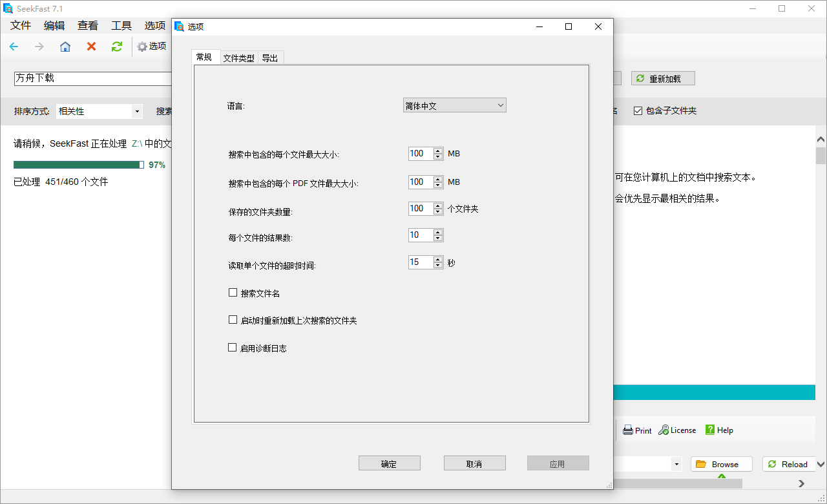
Task: Increase max file size value
Action: tap(438, 151)
